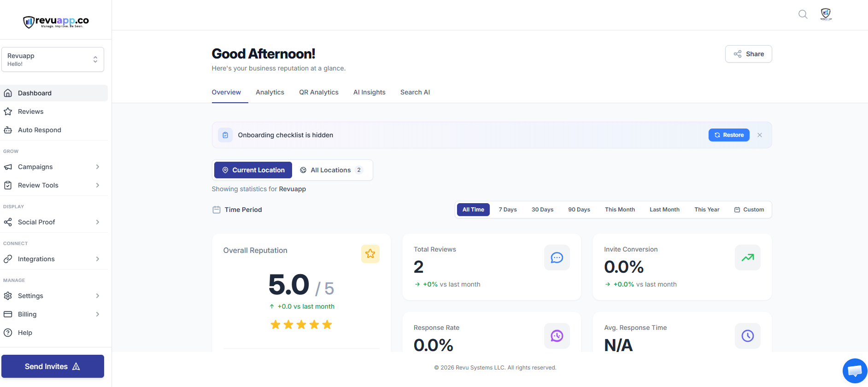This screenshot has height=387, width=868.
Task: Go to Dashboard in the sidebar
Action: (x=54, y=93)
